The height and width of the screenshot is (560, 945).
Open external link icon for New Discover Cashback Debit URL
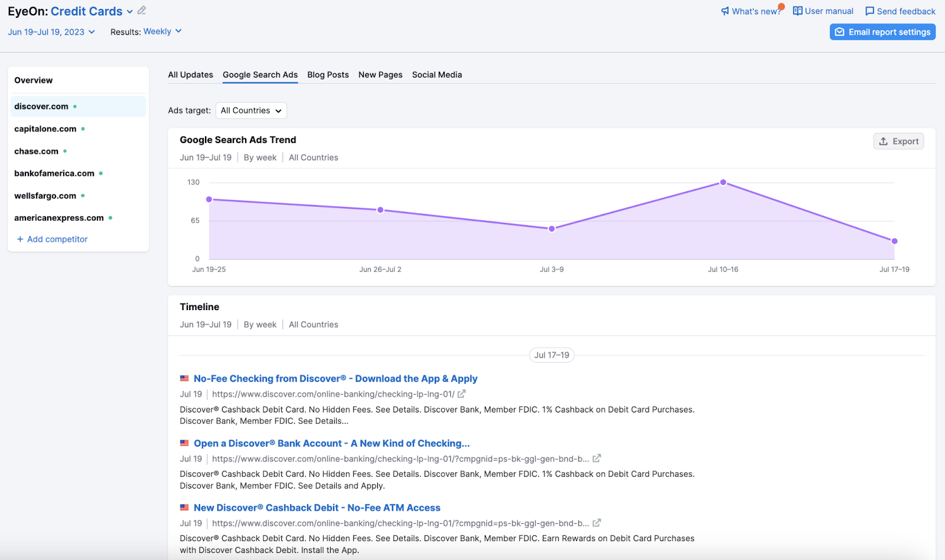(597, 523)
